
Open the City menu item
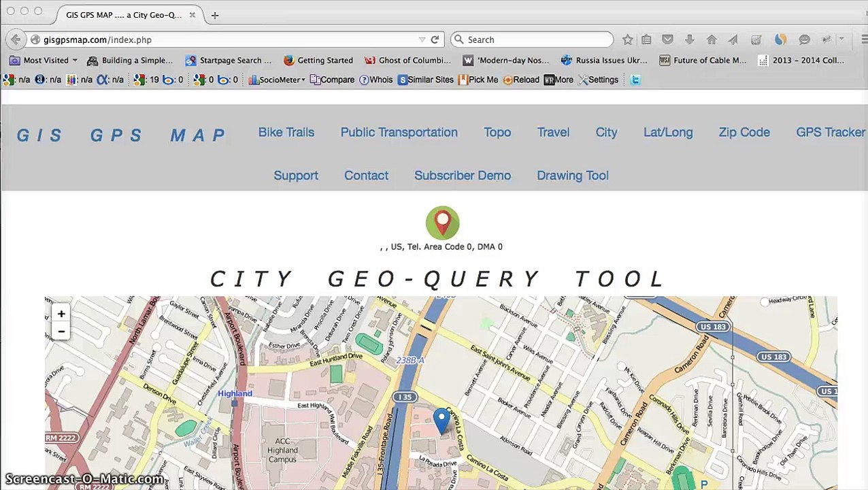(x=606, y=132)
